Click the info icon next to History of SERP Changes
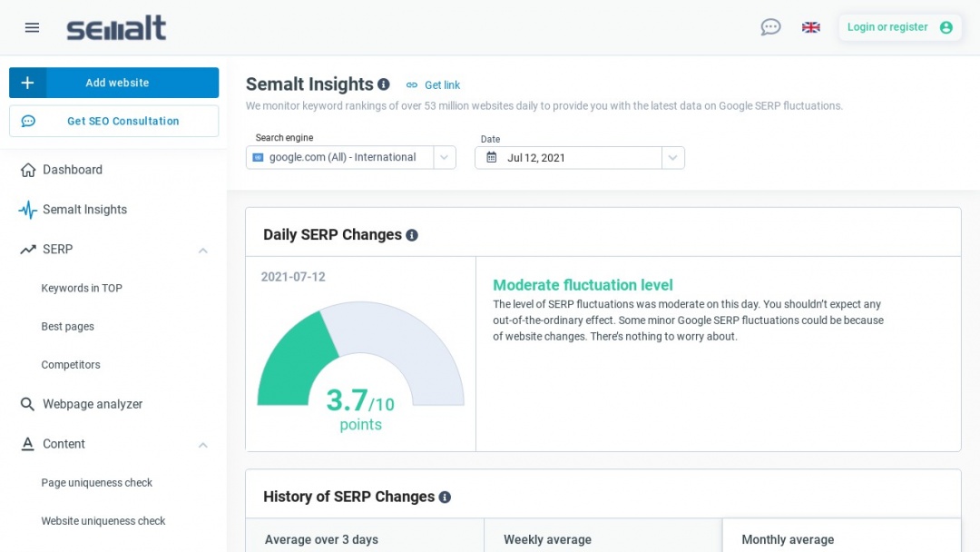This screenshot has height=552, width=980. (445, 498)
